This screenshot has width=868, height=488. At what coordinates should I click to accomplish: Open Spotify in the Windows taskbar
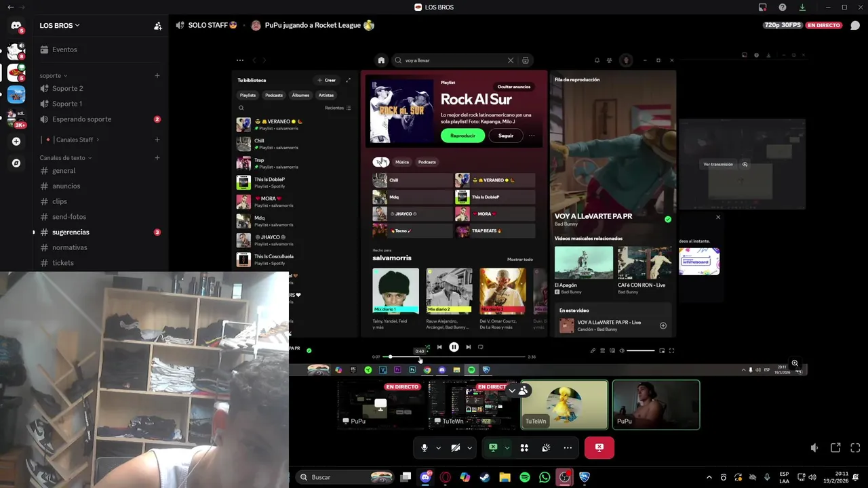(525, 477)
